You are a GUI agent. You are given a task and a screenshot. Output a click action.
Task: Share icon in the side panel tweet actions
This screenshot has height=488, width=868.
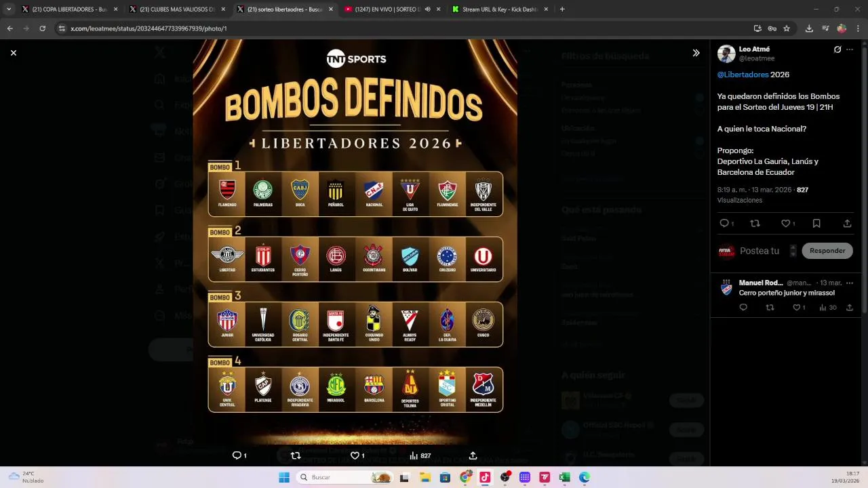pyautogui.click(x=847, y=223)
